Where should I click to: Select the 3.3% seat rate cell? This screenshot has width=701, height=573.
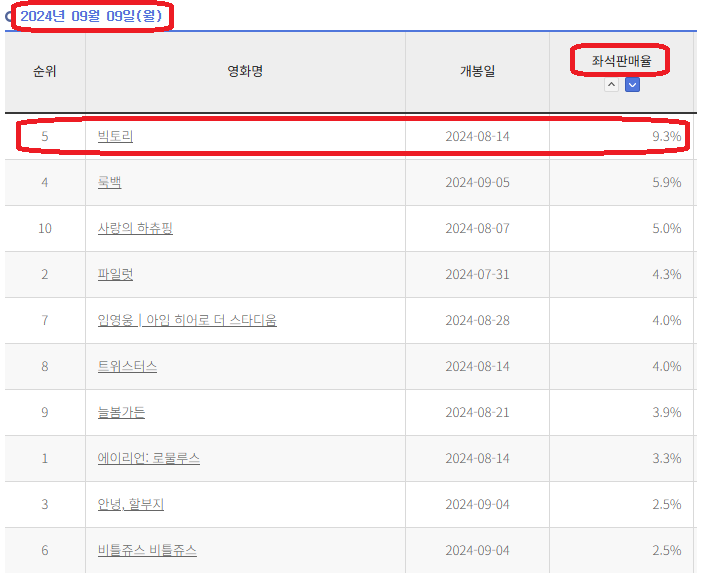tap(667, 458)
